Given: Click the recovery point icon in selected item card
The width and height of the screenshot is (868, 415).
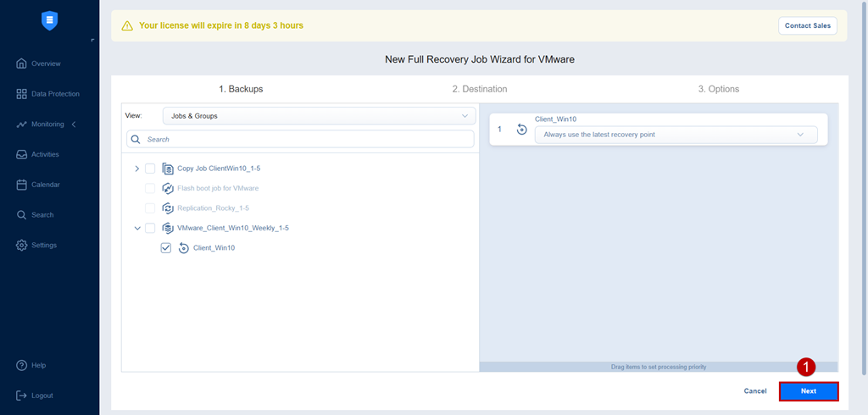Looking at the screenshot, I should pyautogui.click(x=521, y=130).
